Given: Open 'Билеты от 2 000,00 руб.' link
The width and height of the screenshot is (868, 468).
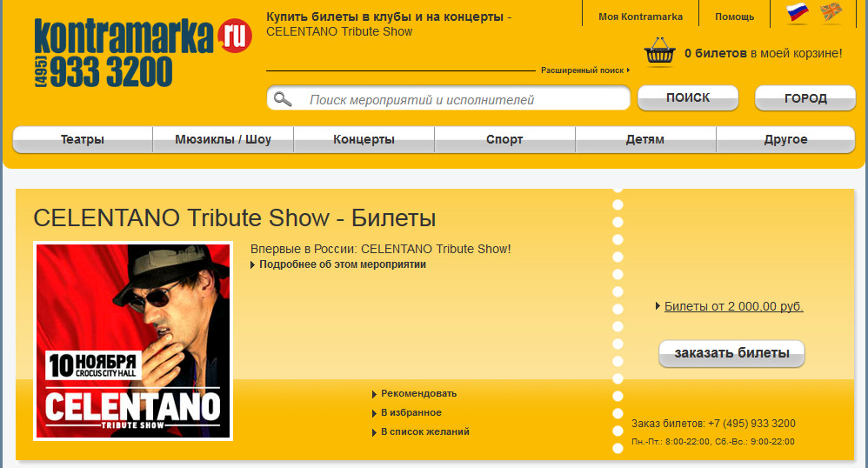Looking at the screenshot, I should click(733, 306).
